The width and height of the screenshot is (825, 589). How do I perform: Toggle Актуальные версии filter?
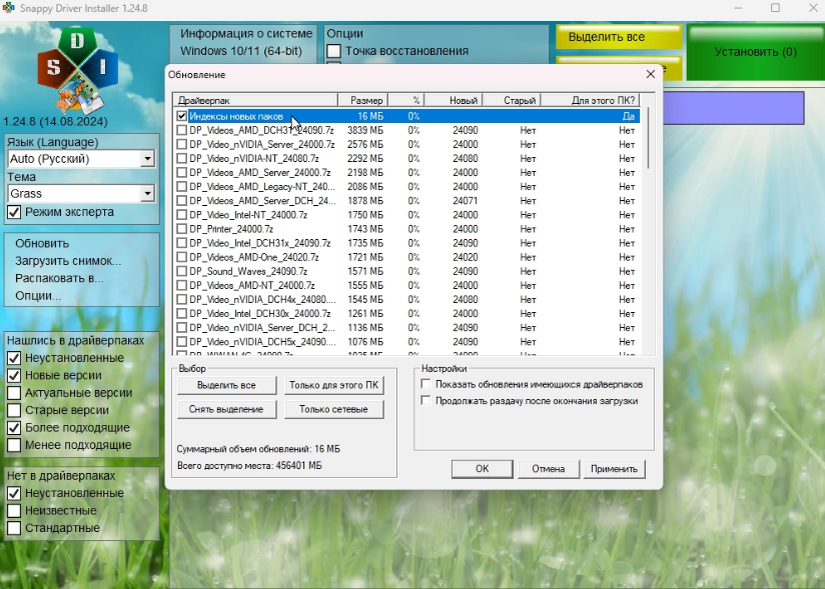[x=14, y=393]
